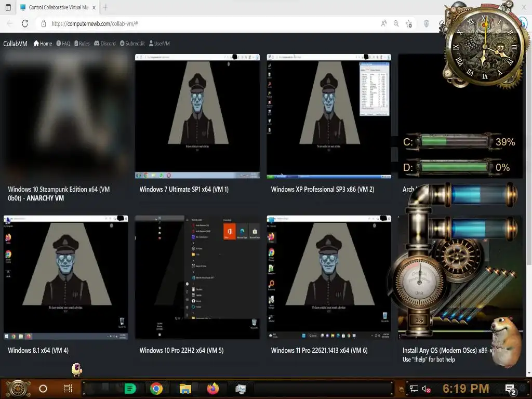
Task: Launch Google Chrome from the taskbar
Action: point(156,389)
